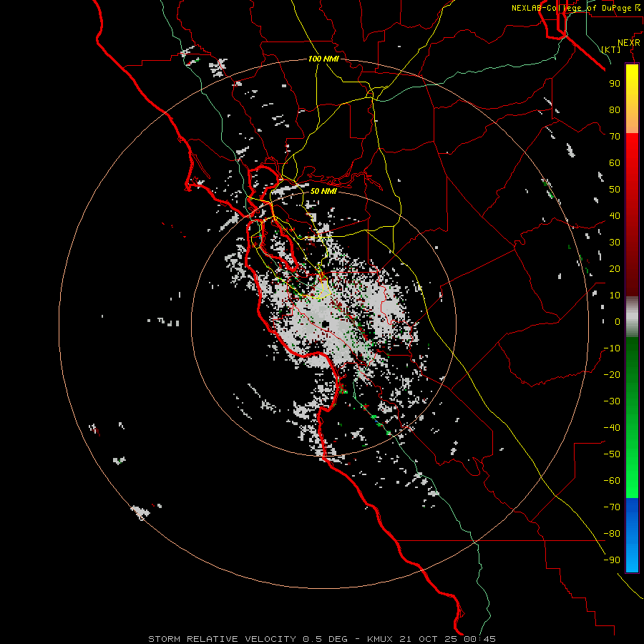Click the 50 NMI range ring label
644x644 pixels.
pyautogui.click(x=323, y=191)
